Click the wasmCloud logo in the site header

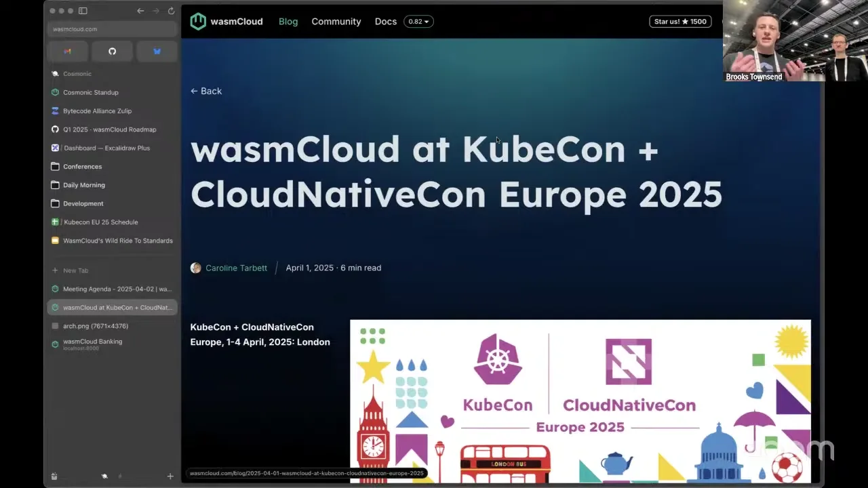point(198,21)
